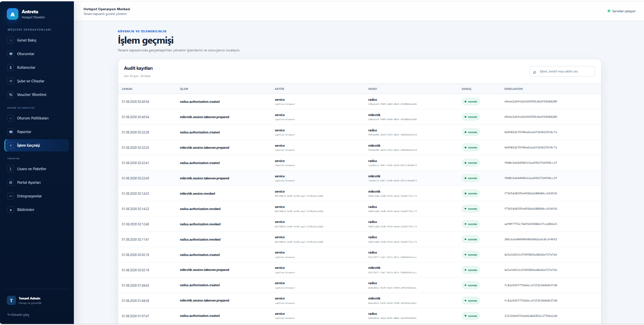Image resolution: width=644 pixels, height=325 pixels.
Task: Click correlation 286c6add04984686b68d1adc0caf4b51
Action: coord(531,239)
